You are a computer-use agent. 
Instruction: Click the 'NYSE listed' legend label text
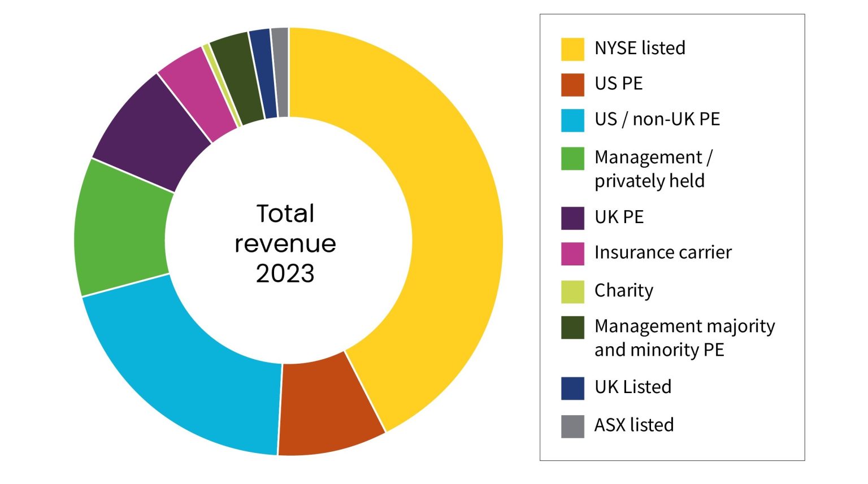coord(640,49)
